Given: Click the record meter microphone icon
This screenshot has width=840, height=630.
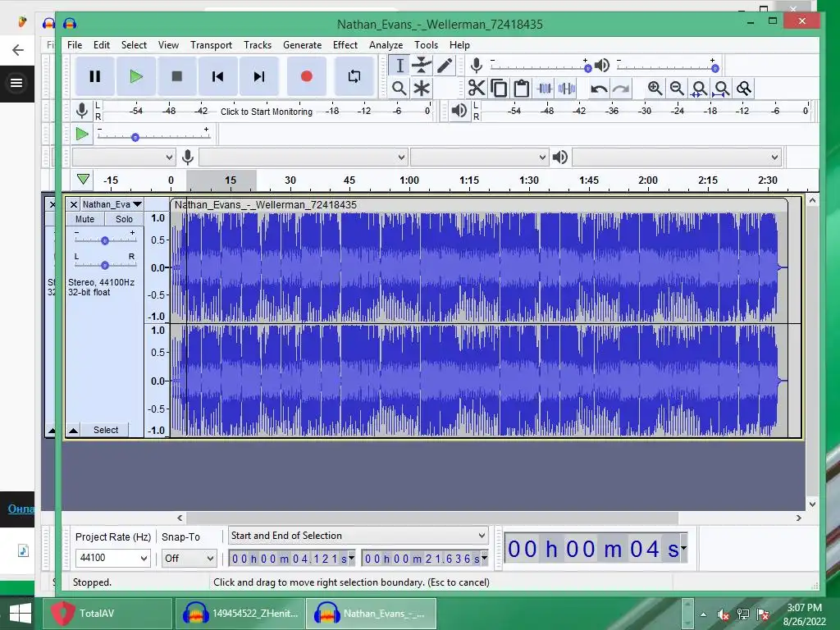Looking at the screenshot, I should 82,111.
